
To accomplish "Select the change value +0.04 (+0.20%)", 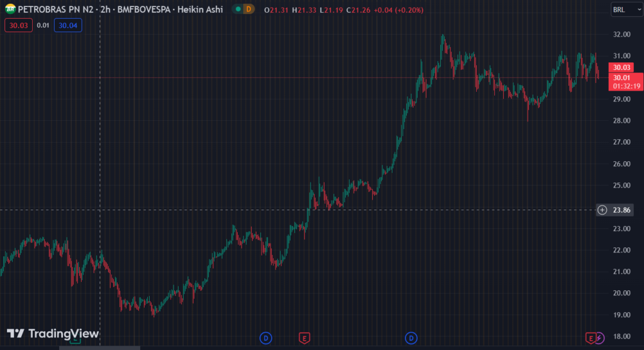I will click(x=398, y=10).
